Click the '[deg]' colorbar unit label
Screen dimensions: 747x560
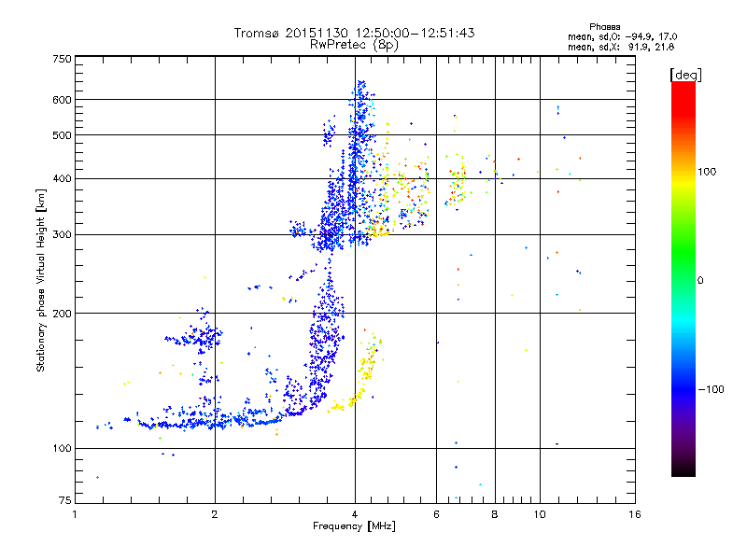685,75
